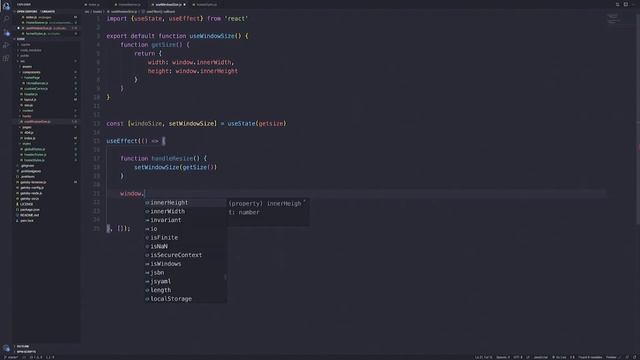Change the JavaScript language mode in status bar

click(541, 358)
